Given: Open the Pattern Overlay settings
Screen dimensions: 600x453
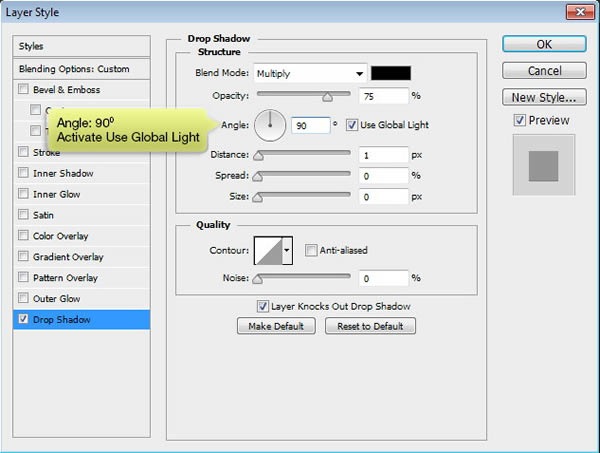Looking at the screenshot, I should tap(65, 278).
